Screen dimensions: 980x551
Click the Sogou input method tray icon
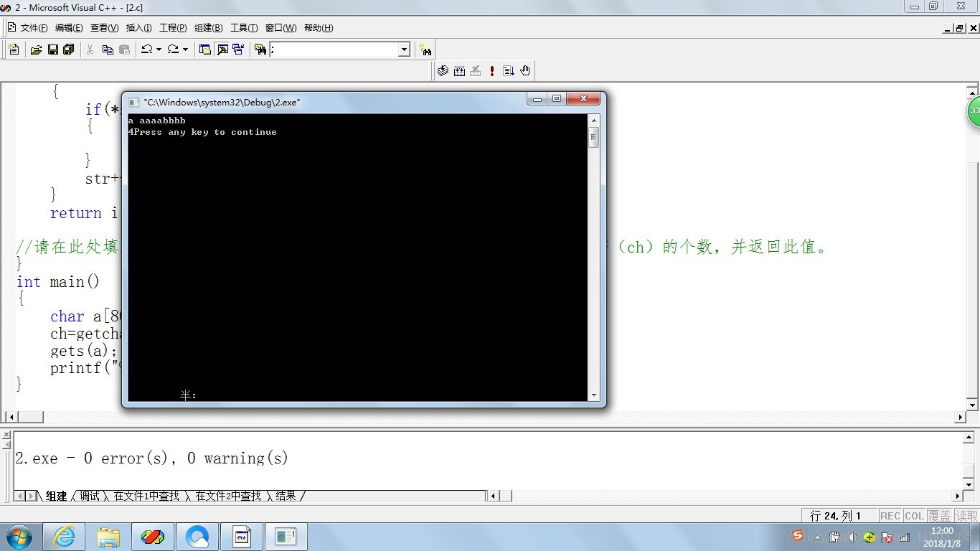(x=798, y=535)
